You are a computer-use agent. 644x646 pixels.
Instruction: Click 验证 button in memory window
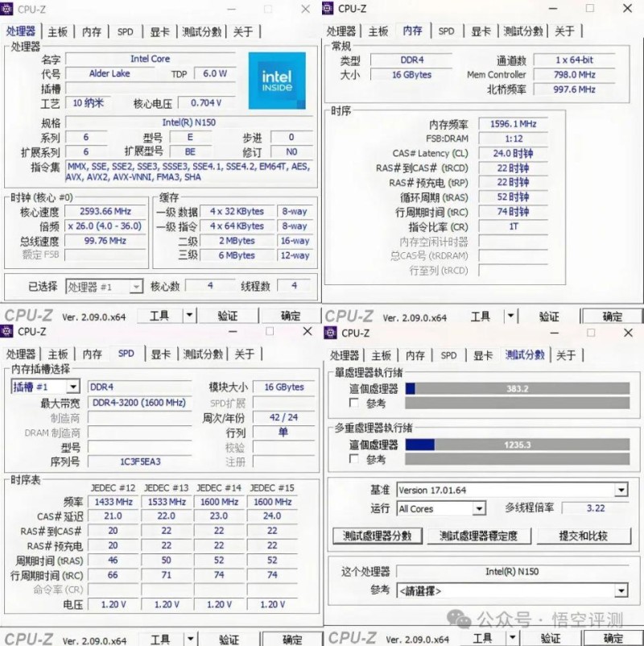tap(549, 317)
